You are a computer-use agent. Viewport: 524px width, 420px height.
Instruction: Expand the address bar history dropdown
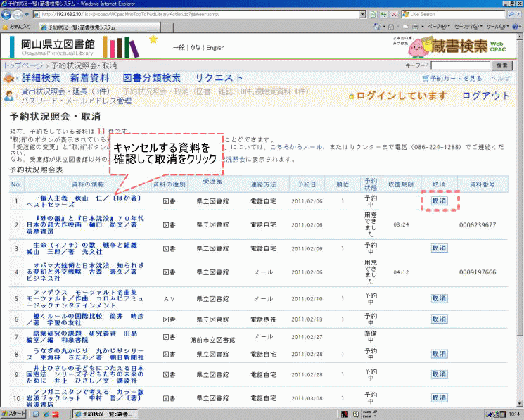click(363, 14)
